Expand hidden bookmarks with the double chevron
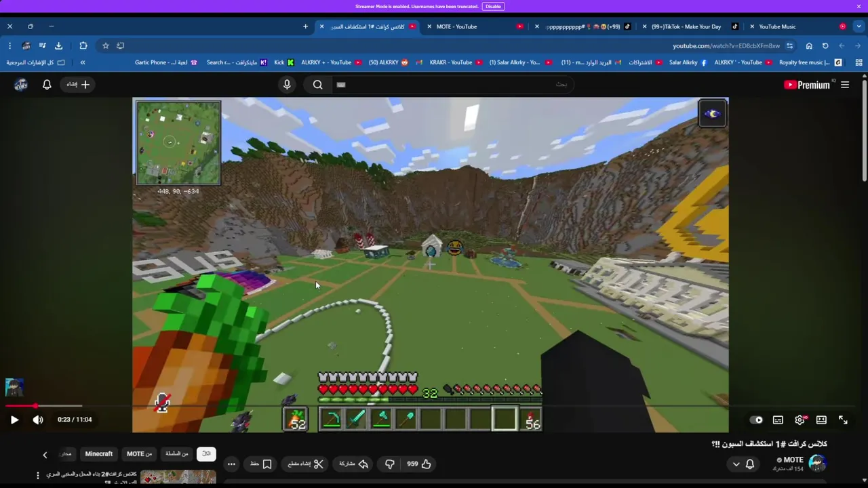The width and height of the screenshot is (868, 488). 83,62
